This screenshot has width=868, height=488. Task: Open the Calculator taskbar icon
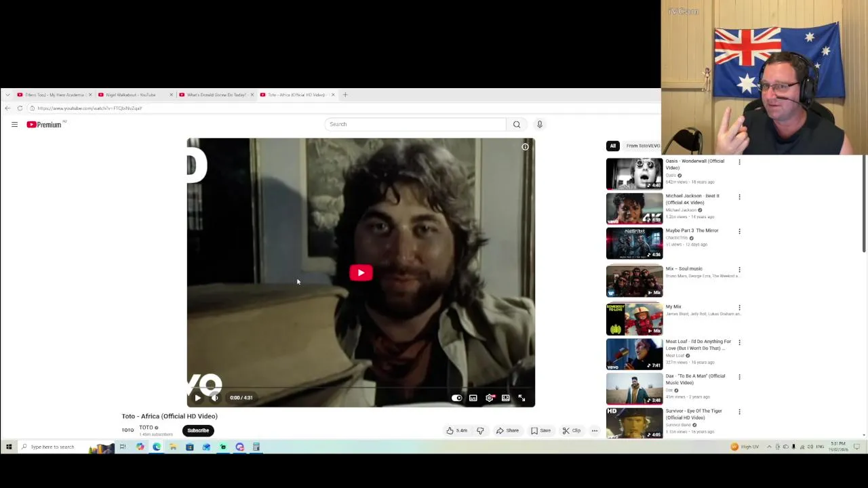[256, 447]
